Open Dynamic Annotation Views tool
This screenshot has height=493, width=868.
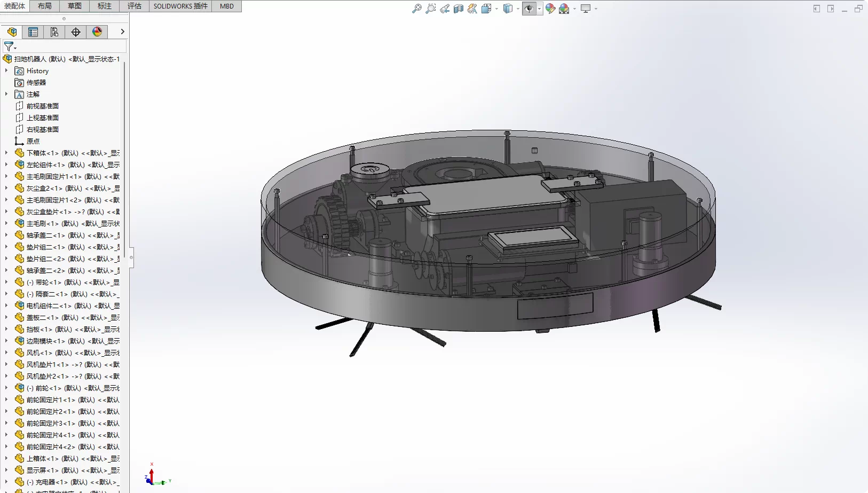[472, 9]
